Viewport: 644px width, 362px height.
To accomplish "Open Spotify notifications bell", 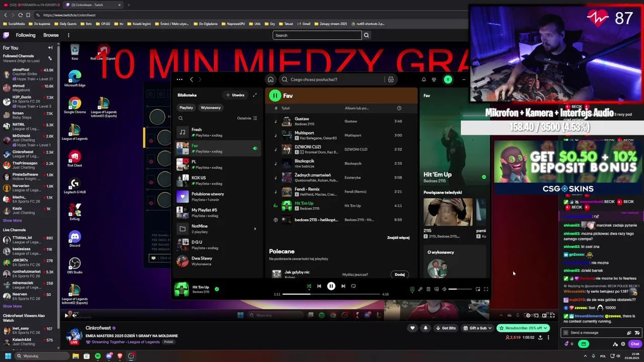I will click(x=424, y=79).
